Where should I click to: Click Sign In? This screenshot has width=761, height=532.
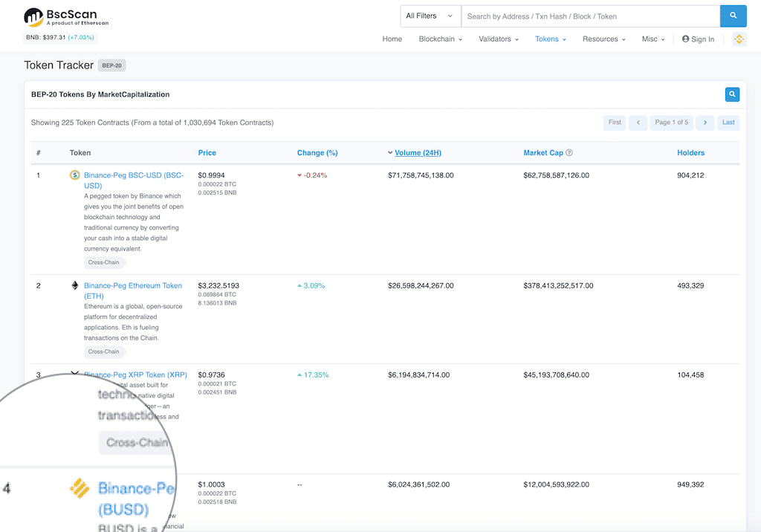pyautogui.click(x=698, y=39)
